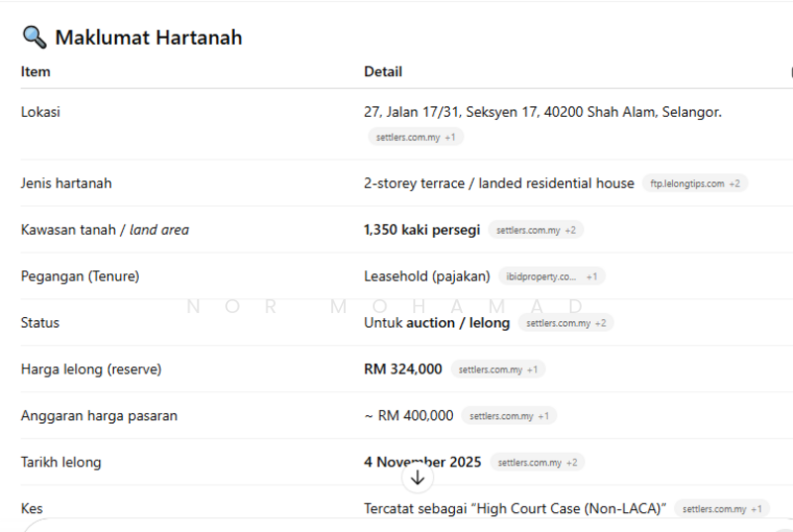Open source chip next to 1,350 kaki persegi
The width and height of the screenshot is (793, 532).
click(535, 230)
